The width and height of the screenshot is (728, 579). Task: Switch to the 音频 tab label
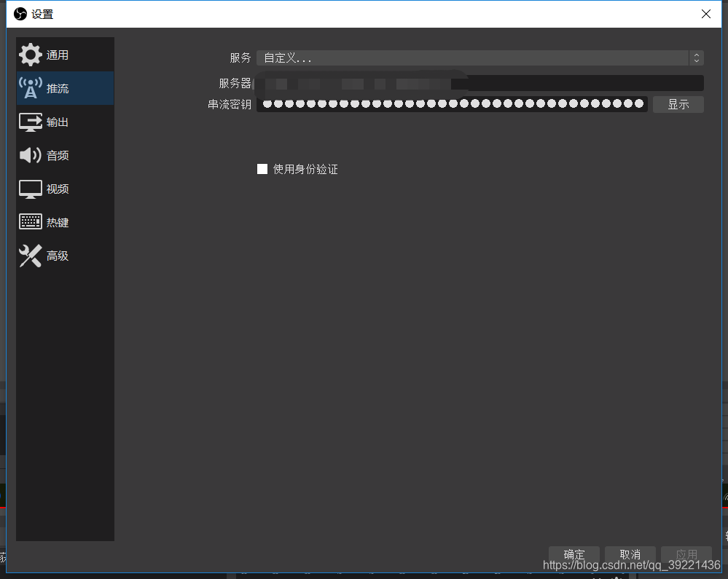58,155
